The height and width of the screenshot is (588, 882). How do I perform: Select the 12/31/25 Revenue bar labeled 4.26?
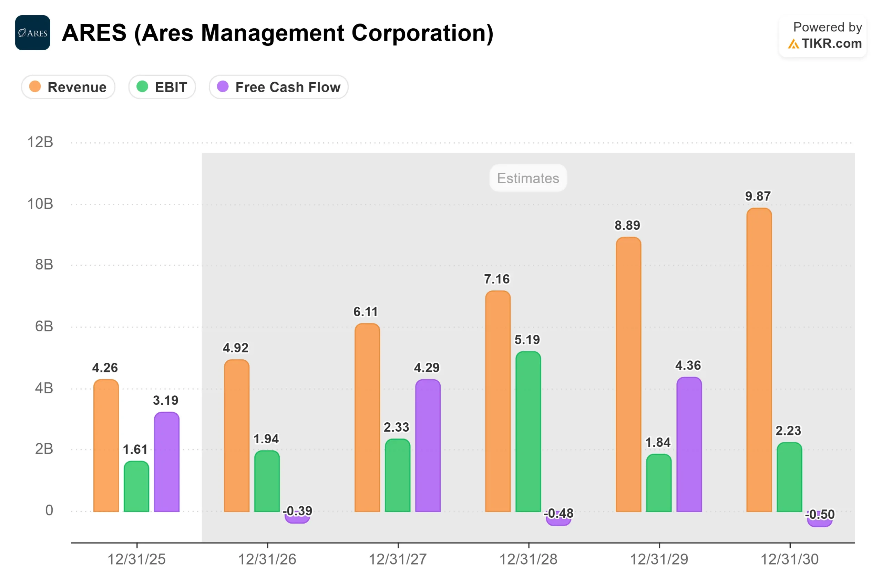click(x=106, y=445)
